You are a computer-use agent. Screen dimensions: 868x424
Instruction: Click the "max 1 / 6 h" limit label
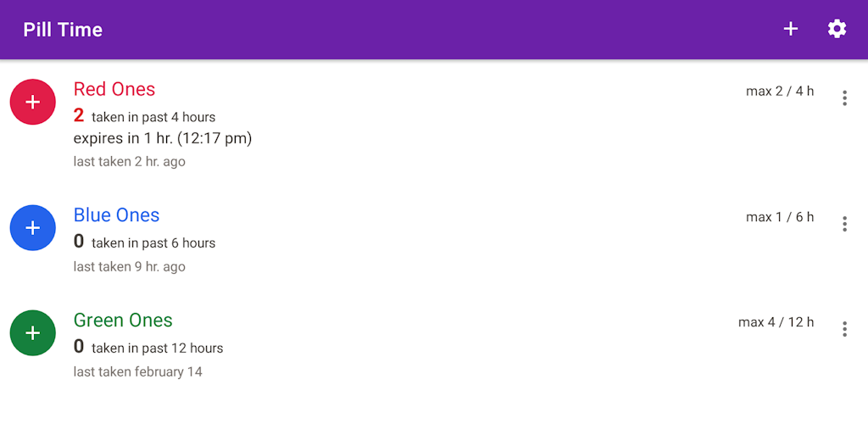click(x=780, y=217)
